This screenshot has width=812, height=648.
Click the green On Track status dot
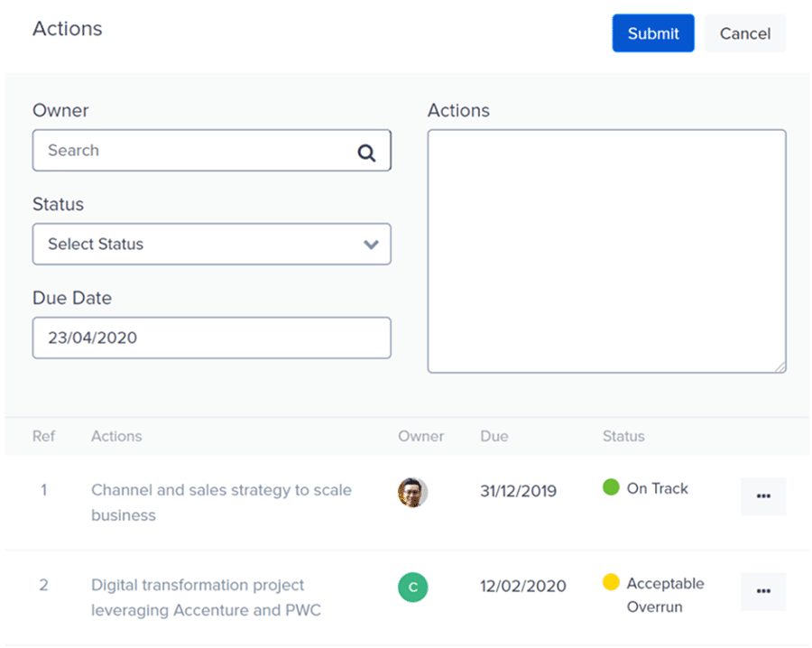click(611, 487)
